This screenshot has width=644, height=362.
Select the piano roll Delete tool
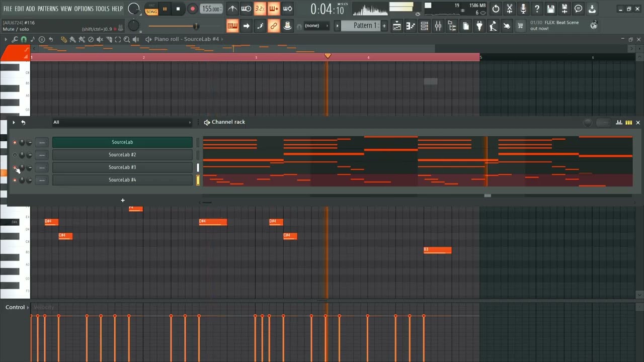point(91,39)
